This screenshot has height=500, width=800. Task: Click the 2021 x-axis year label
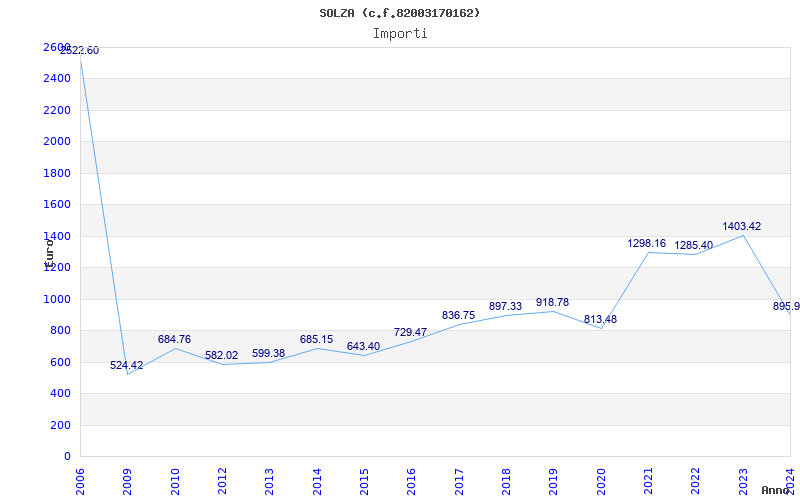[x=648, y=481]
